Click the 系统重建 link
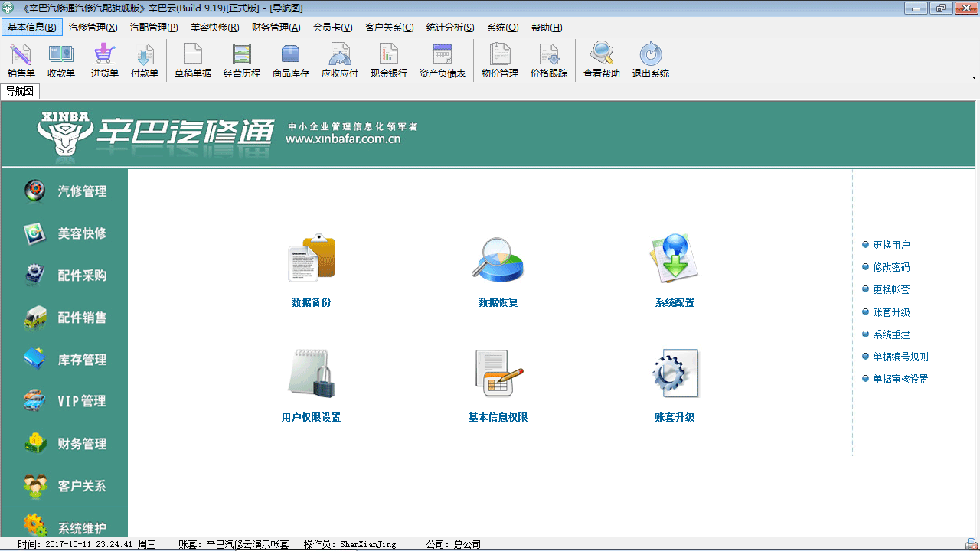Image resolution: width=980 pixels, height=551 pixels. click(891, 335)
